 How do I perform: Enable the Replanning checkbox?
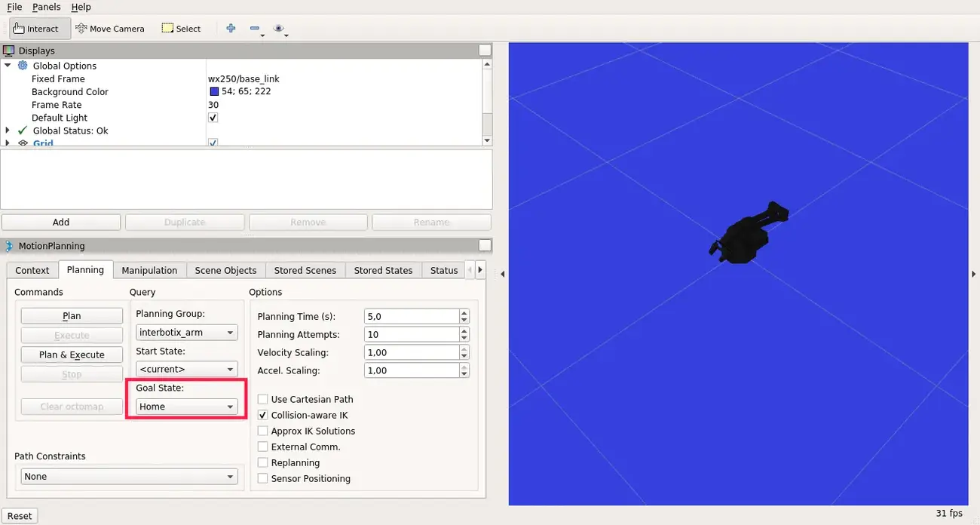coord(263,462)
